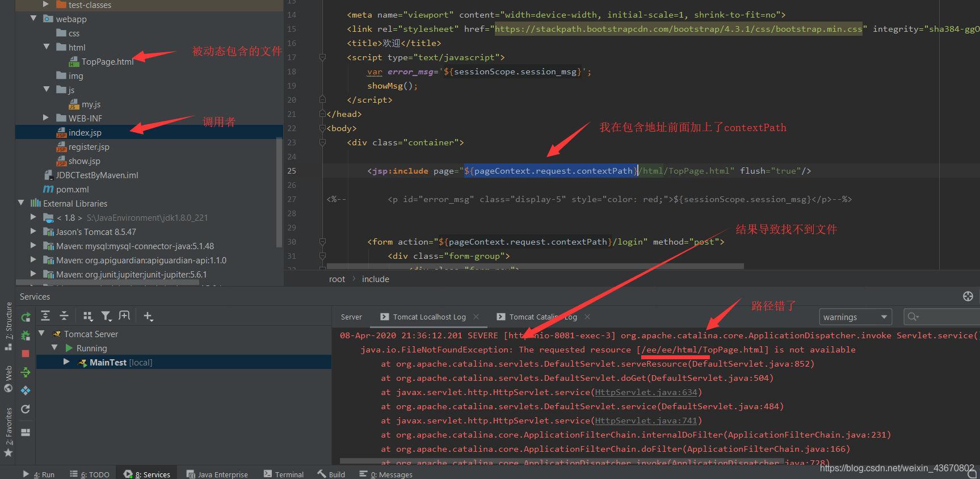Viewport: 980px width, 479px height.
Task: Click the Rerun server icon in Services
Action: (26, 317)
